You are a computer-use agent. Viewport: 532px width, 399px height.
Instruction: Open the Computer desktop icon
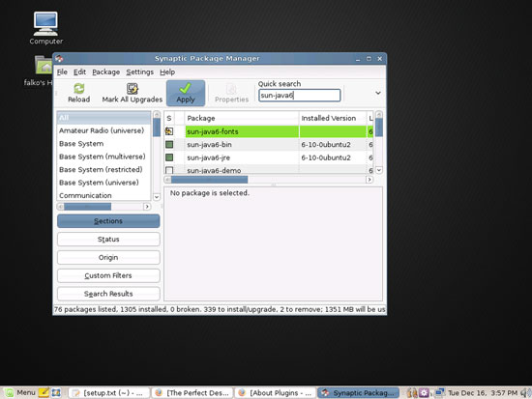[x=45, y=28]
